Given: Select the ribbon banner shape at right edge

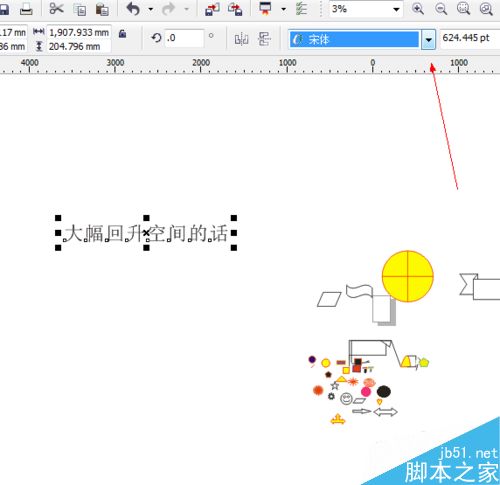Looking at the screenshot, I should pyautogui.click(x=480, y=287).
